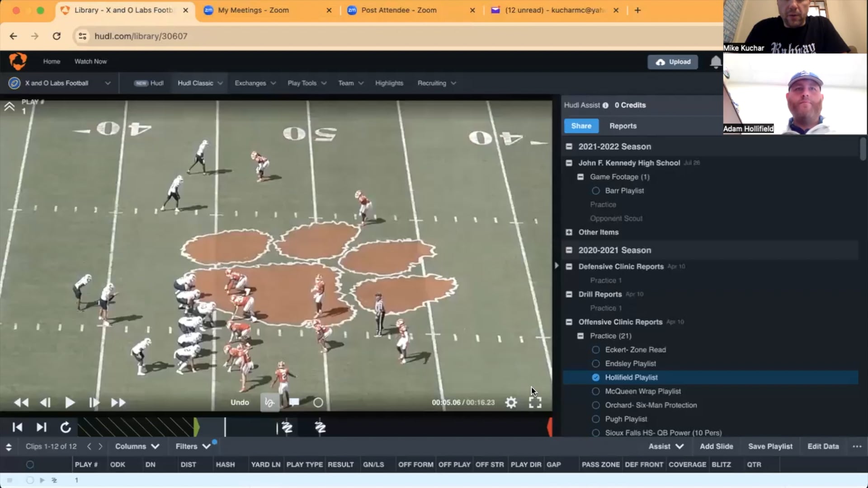The height and width of the screenshot is (488, 868).
Task: Select Endsley Playlist radio button
Action: (596, 364)
